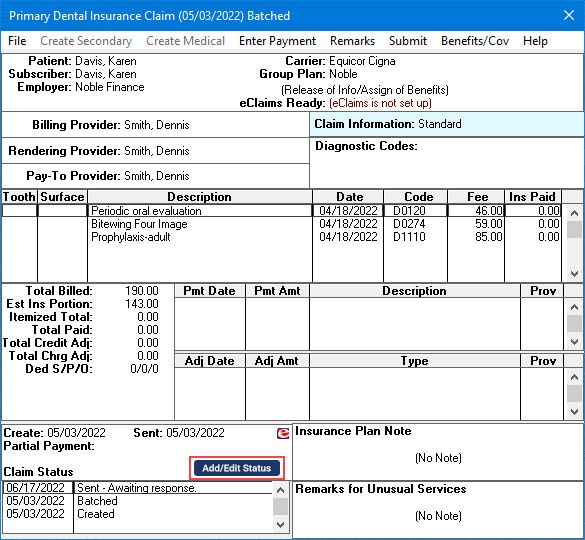Click the red eClaims 'e' icon

click(283, 433)
